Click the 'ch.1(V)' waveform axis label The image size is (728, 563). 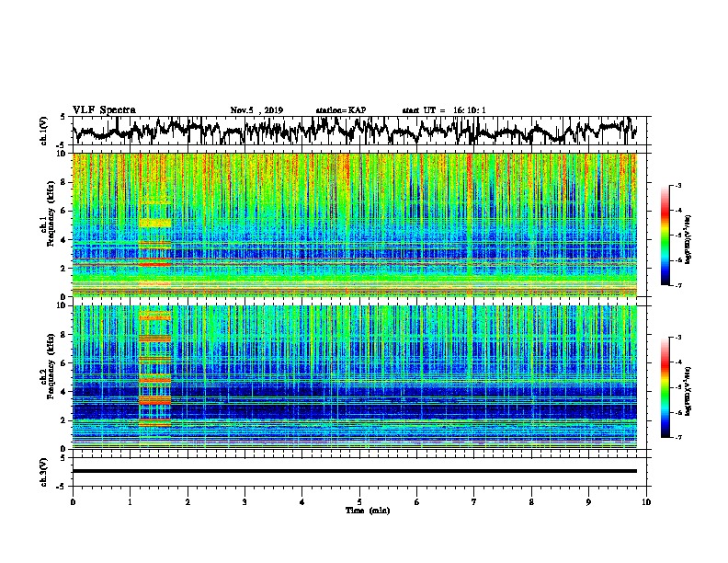pyautogui.click(x=44, y=131)
